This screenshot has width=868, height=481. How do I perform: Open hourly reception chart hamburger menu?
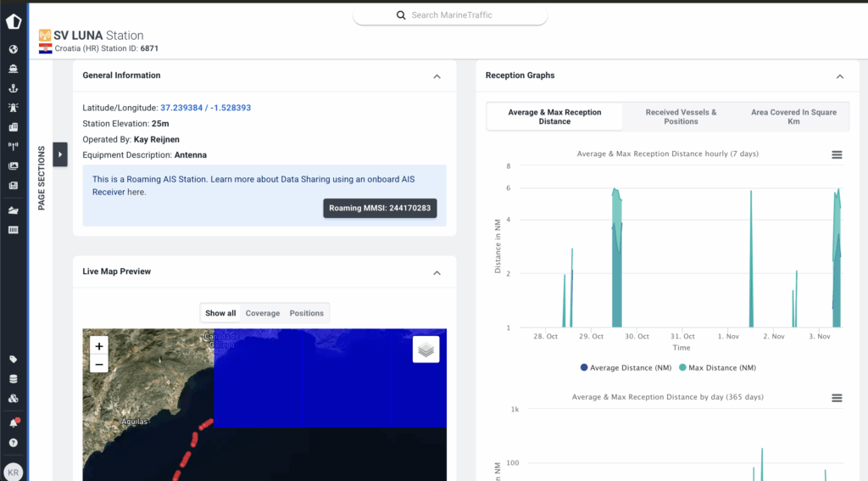point(837,154)
